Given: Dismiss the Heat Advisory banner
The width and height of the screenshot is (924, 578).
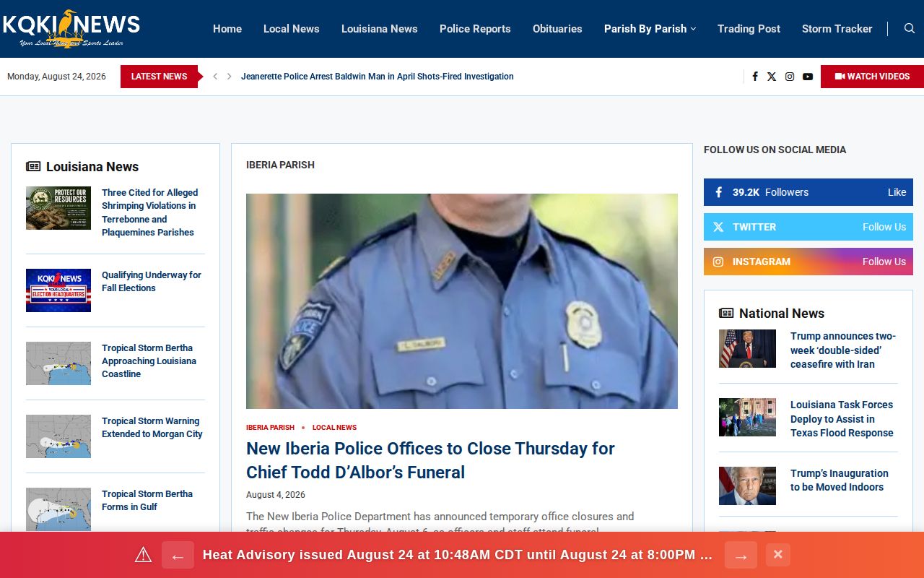Looking at the screenshot, I should click(x=778, y=555).
